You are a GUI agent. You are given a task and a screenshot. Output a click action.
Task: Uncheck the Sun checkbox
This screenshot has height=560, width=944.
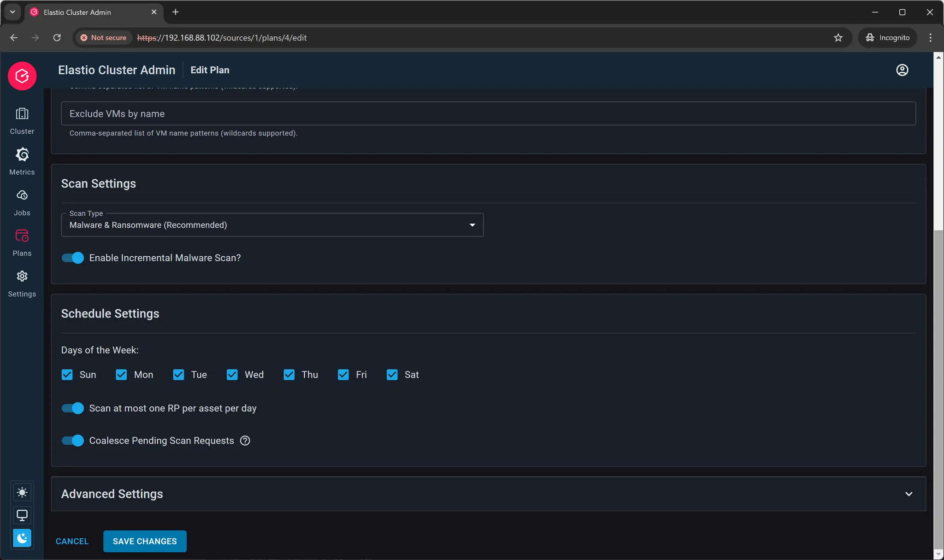pos(67,375)
